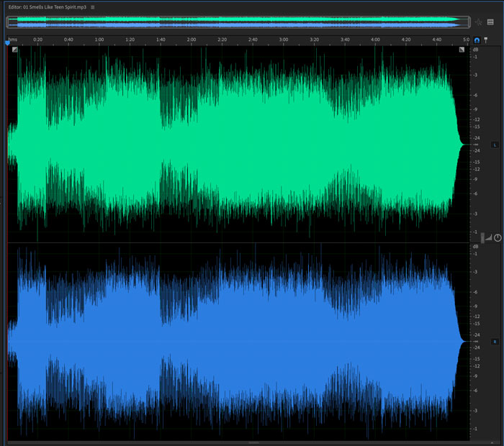
Task: Click the right edge handle of the overview navigator
Action: [469, 22]
